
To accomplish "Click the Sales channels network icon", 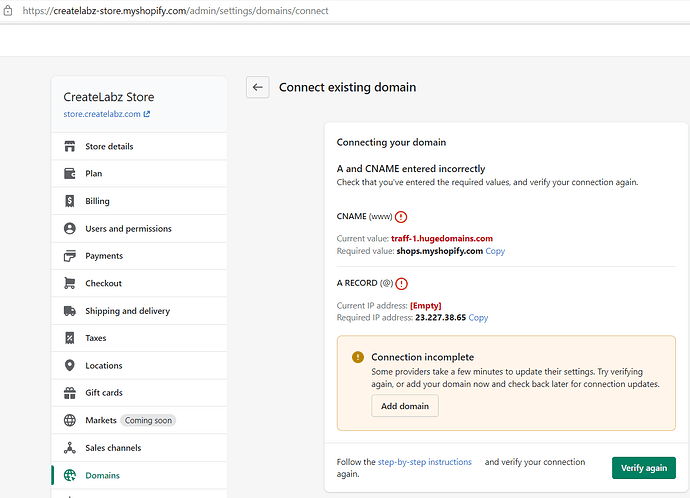I will click(70, 448).
